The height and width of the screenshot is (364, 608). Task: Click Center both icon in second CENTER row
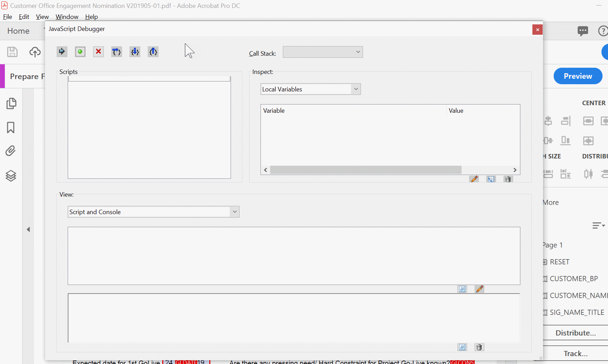(x=588, y=141)
